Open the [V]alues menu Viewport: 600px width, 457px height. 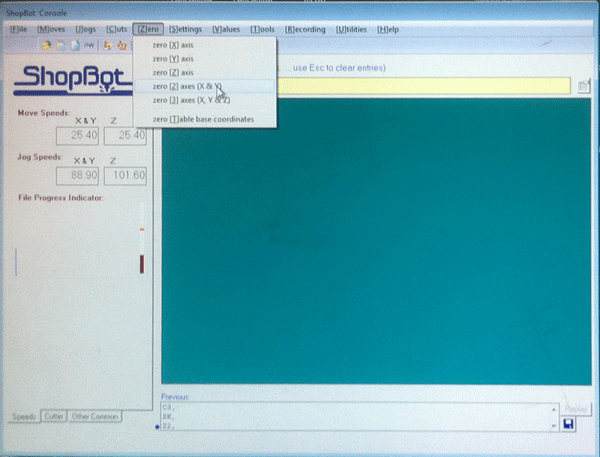pyautogui.click(x=226, y=29)
